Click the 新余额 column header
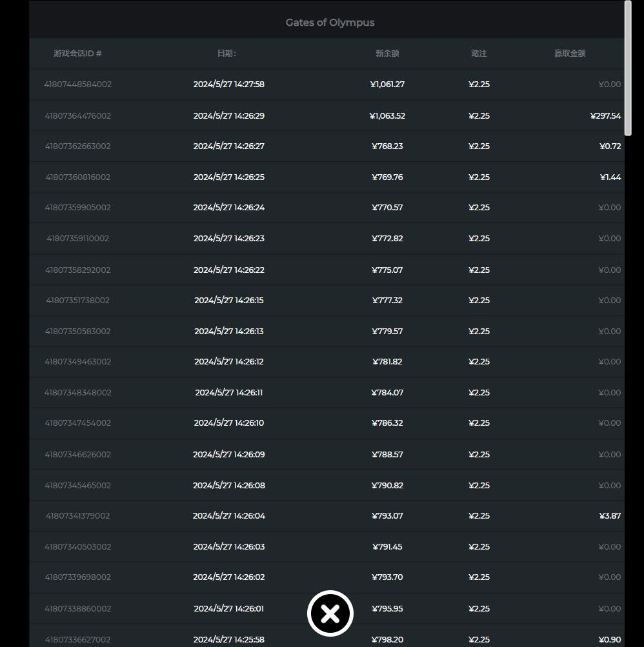644x647 pixels. click(387, 54)
